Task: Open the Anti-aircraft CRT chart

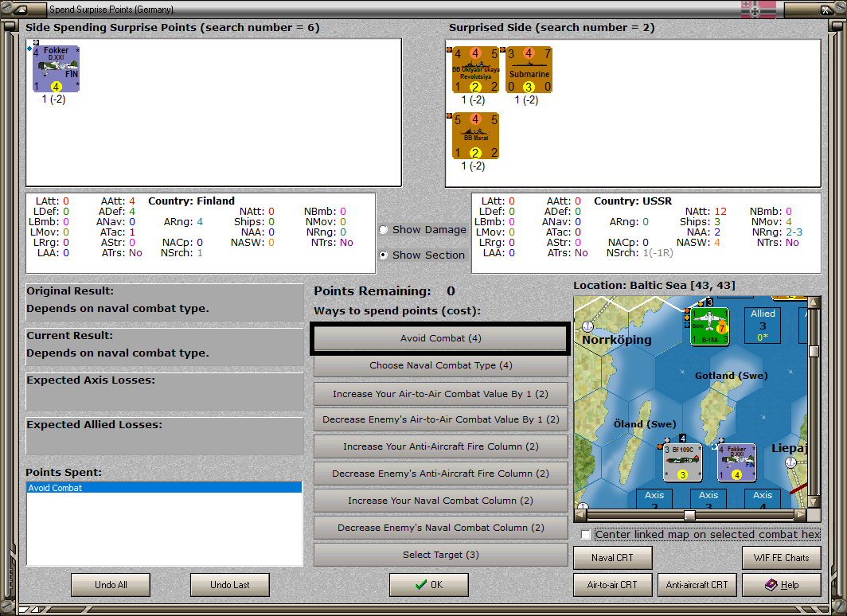Action: 697,585
